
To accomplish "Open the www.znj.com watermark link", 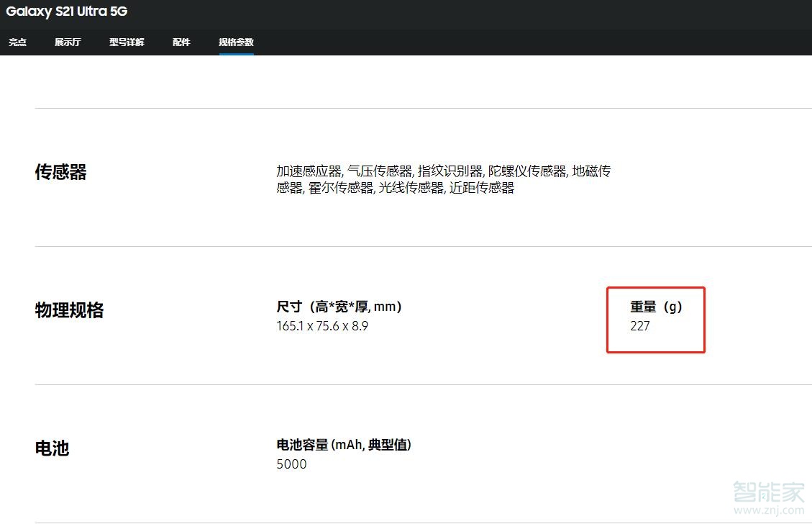I will click(769, 510).
